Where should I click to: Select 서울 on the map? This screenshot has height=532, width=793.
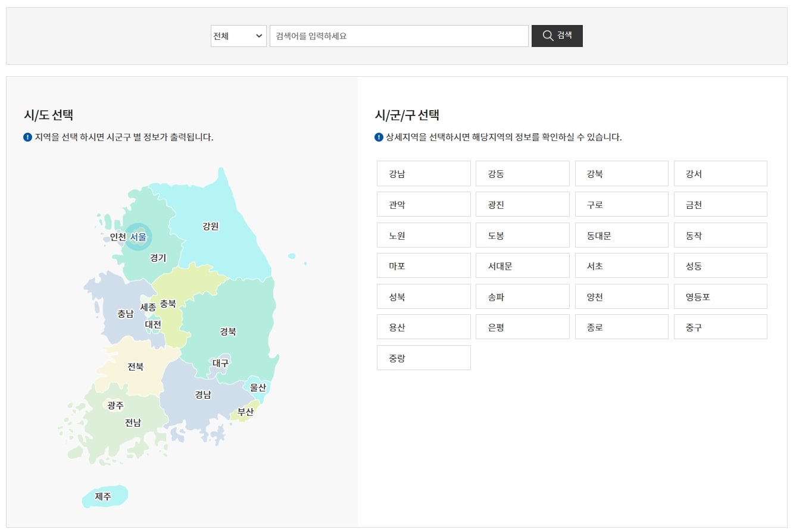[x=138, y=237]
